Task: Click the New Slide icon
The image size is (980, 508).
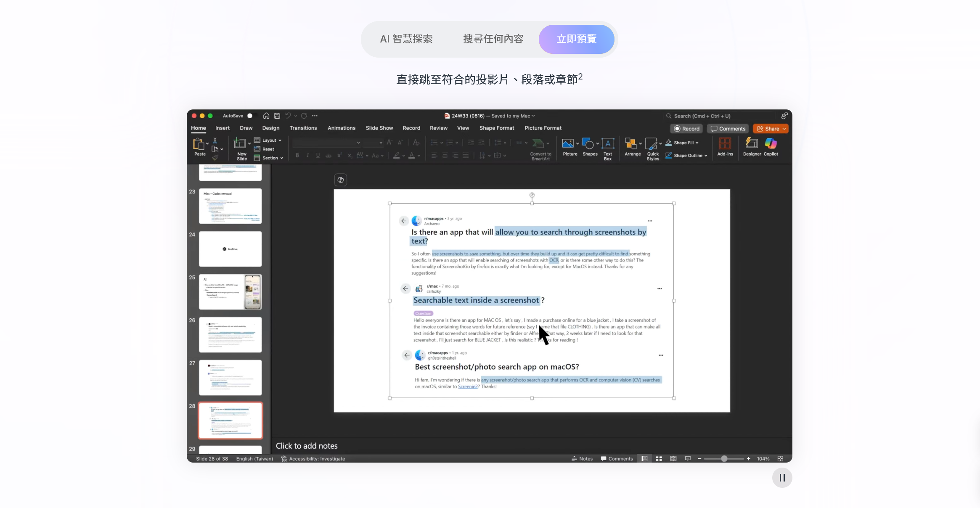Action: 240,144
